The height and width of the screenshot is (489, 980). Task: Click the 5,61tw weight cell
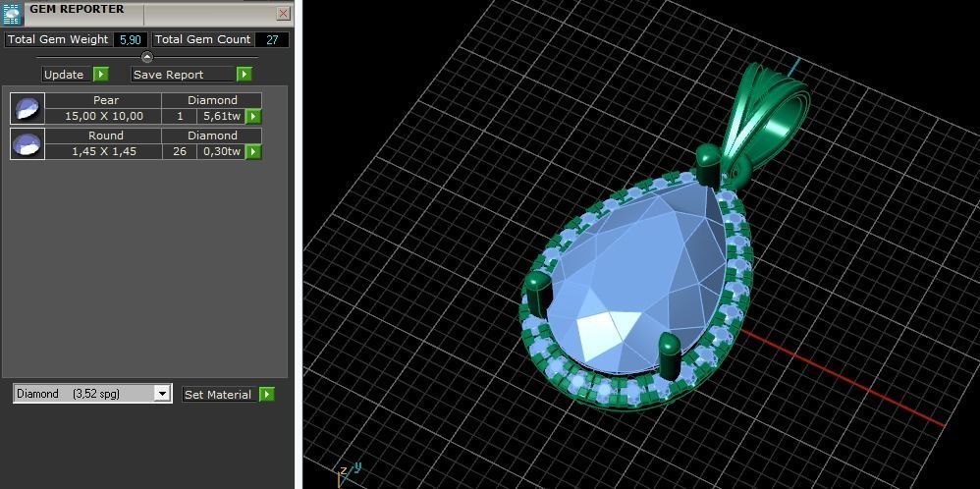click(x=221, y=116)
